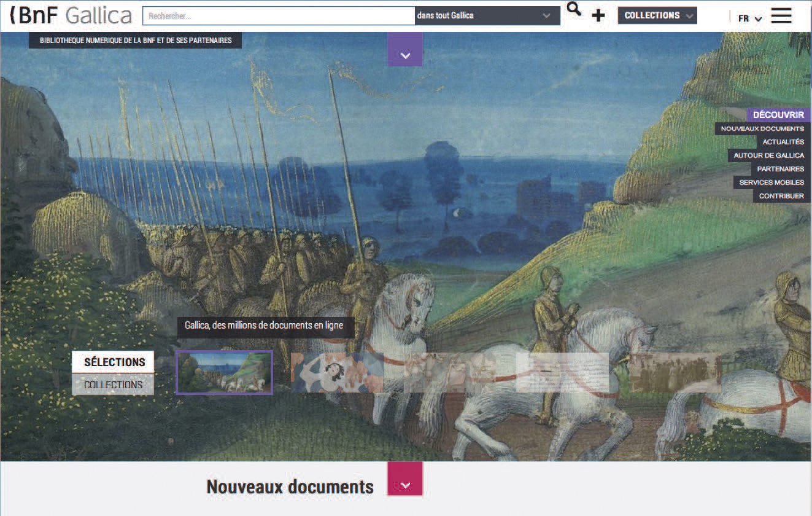Click the magnifying glass search icon
The height and width of the screenshot is (516, 812).
574,9
